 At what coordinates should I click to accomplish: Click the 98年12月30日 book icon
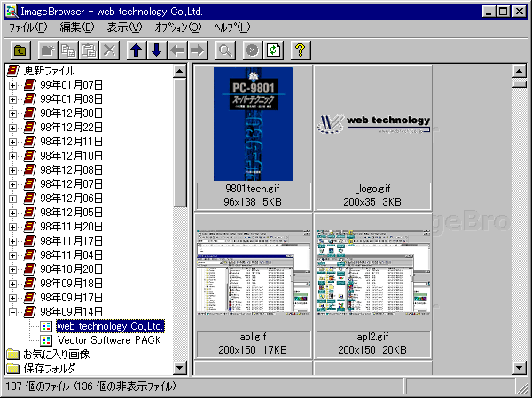point(30,113)
